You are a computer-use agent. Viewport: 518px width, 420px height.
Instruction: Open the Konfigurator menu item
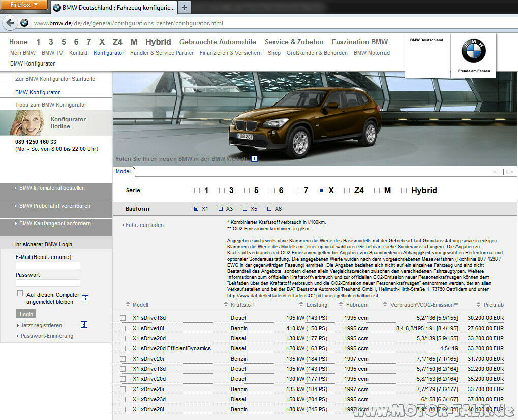(108, 52)
